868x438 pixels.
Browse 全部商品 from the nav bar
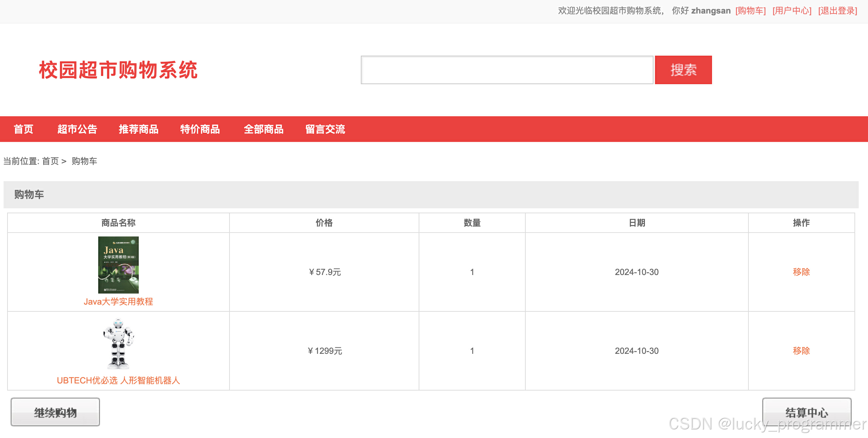[263, 129]
